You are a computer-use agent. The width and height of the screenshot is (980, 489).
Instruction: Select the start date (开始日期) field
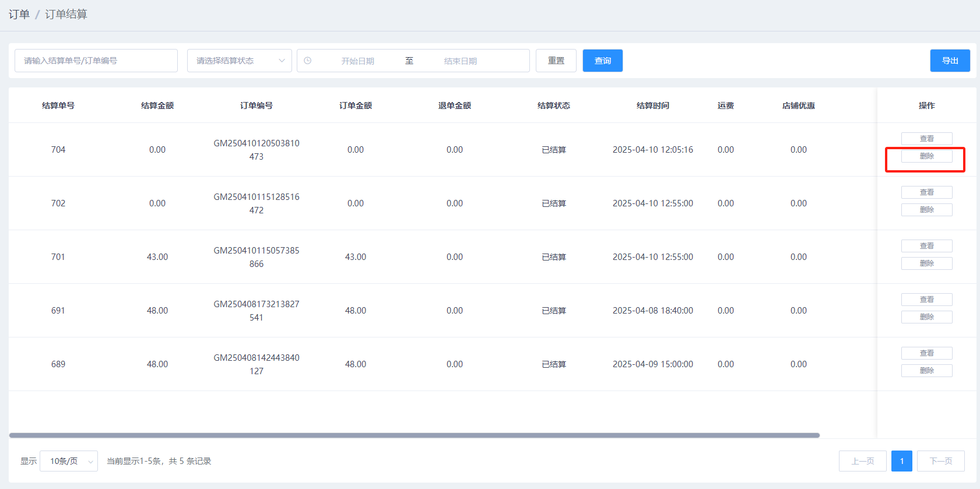pos(357,61)
